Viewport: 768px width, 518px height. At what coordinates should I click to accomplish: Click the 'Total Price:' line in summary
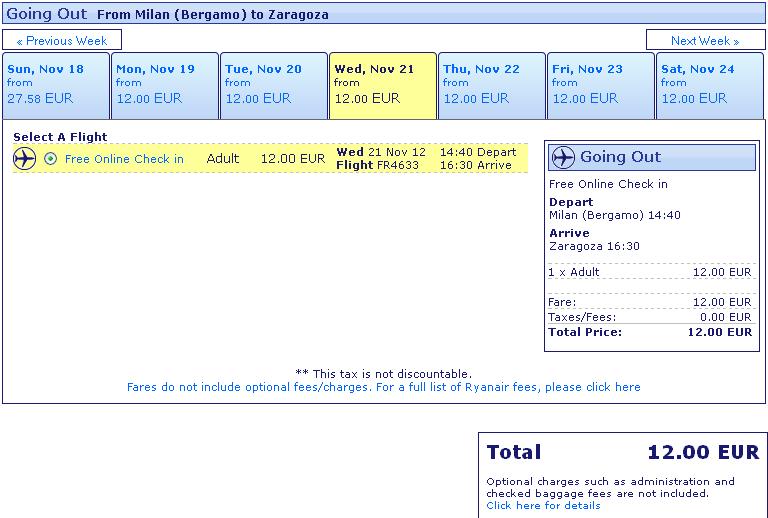[x=649, y=332]
